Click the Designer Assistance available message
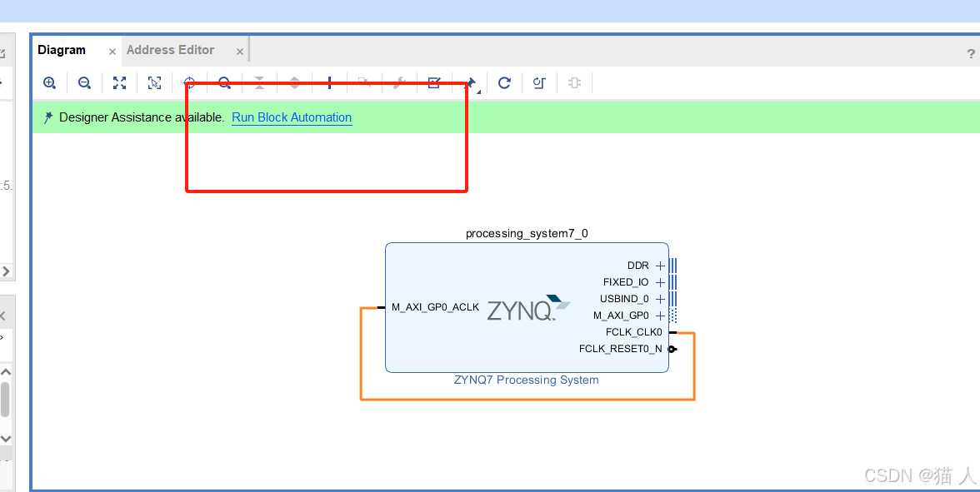980x492 pixels. point(142,117)
